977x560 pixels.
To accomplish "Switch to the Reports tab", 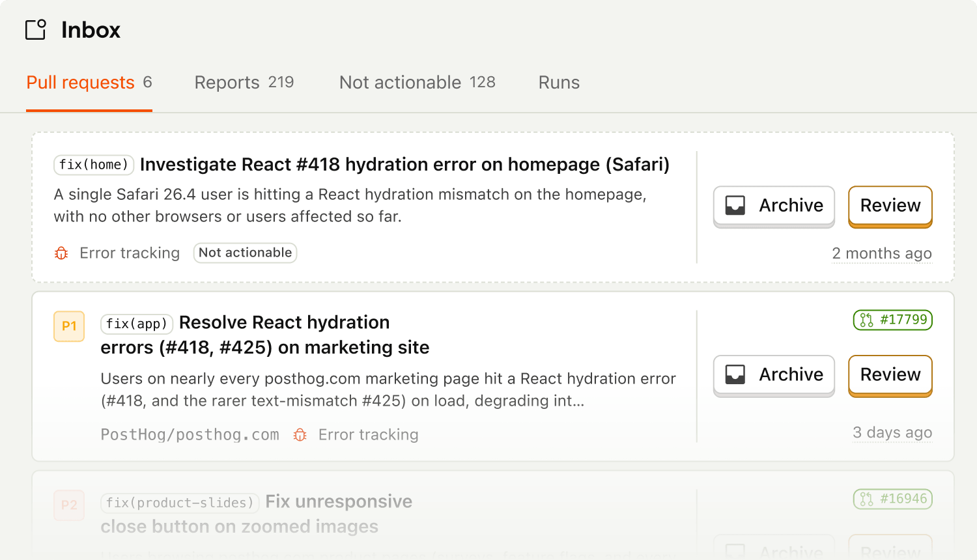I will [x=244, y=83].
